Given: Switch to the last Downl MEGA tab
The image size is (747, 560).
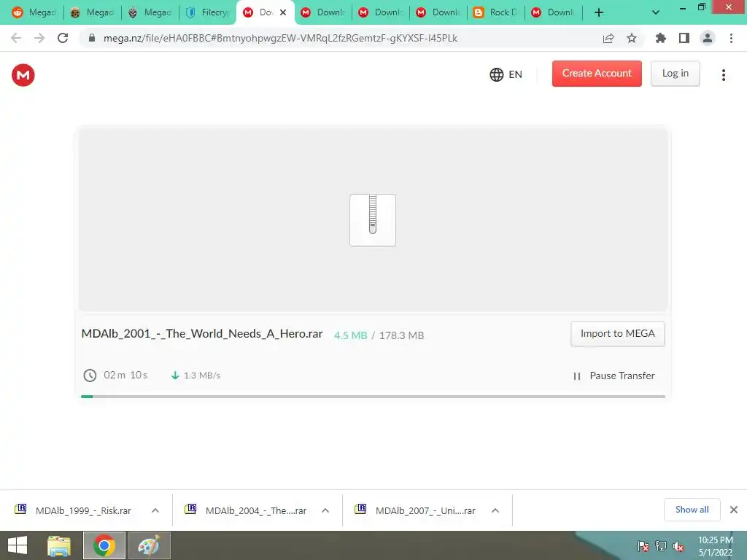Looking at the screenshot, I should [553, 12].
